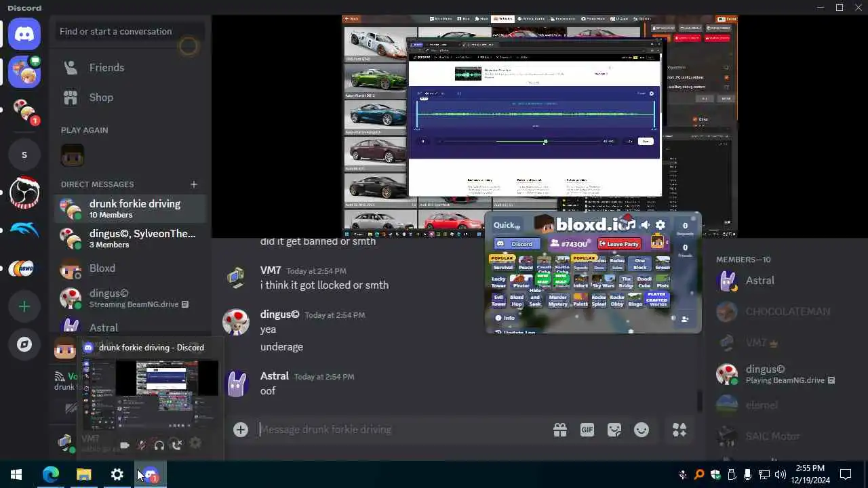Open the server icon wearing a Santa hat
This screenshot has width=868, height=488.
(x=24, y=192)
